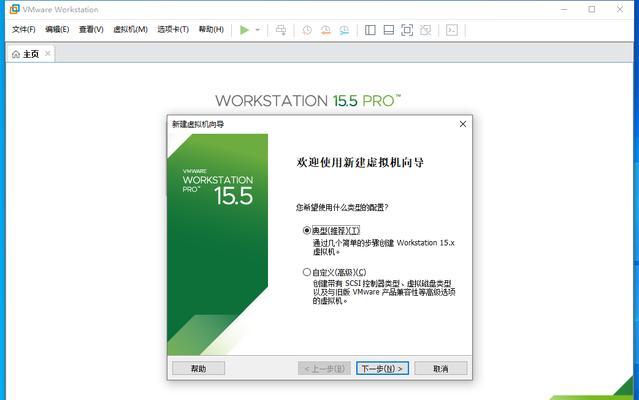This screenshot has width=639, height=400.
Task: Click the Take Snapshot clock icon
Action: [307, 30]
